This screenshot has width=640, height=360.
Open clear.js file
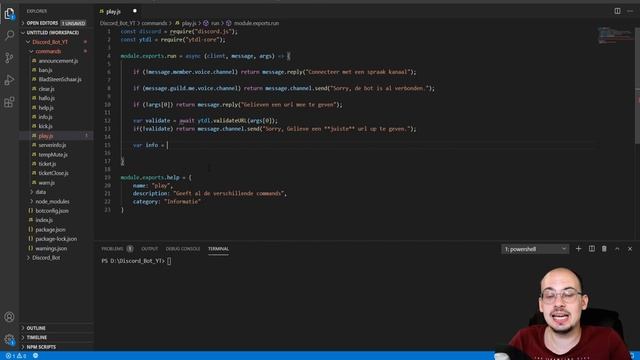pos(47,89)
